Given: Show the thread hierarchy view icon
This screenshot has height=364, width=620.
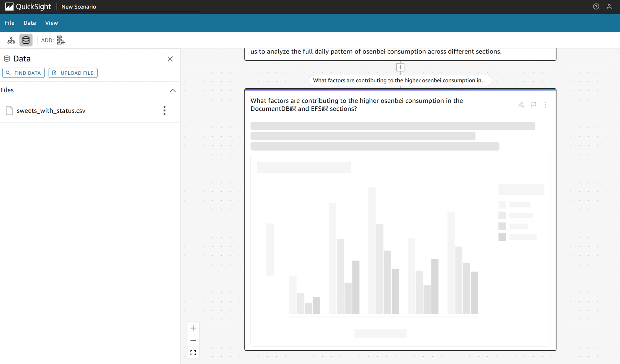Looking at the screenshot, I should [x=11, y=40].
